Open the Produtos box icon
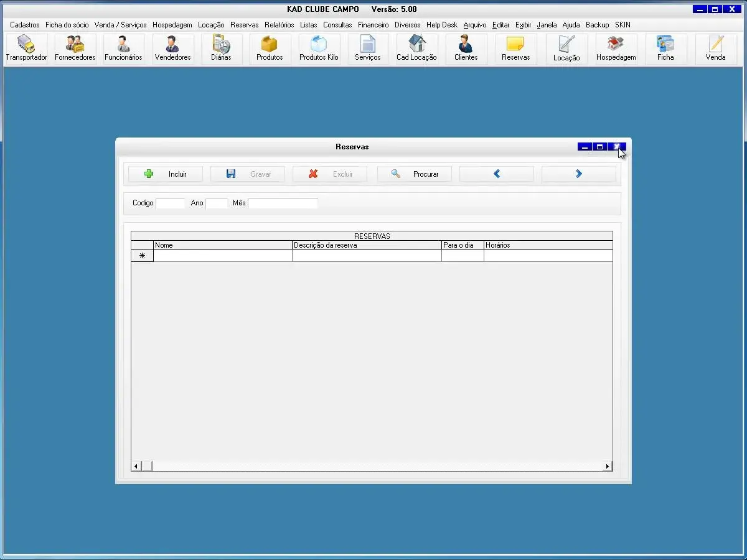 (270, 49)
